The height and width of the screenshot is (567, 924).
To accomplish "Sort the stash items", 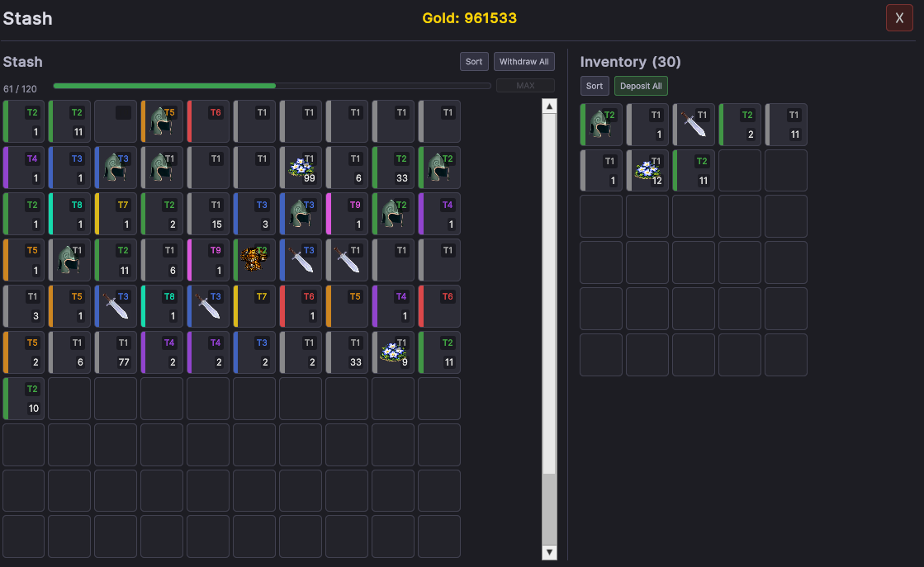I will 474,62.
